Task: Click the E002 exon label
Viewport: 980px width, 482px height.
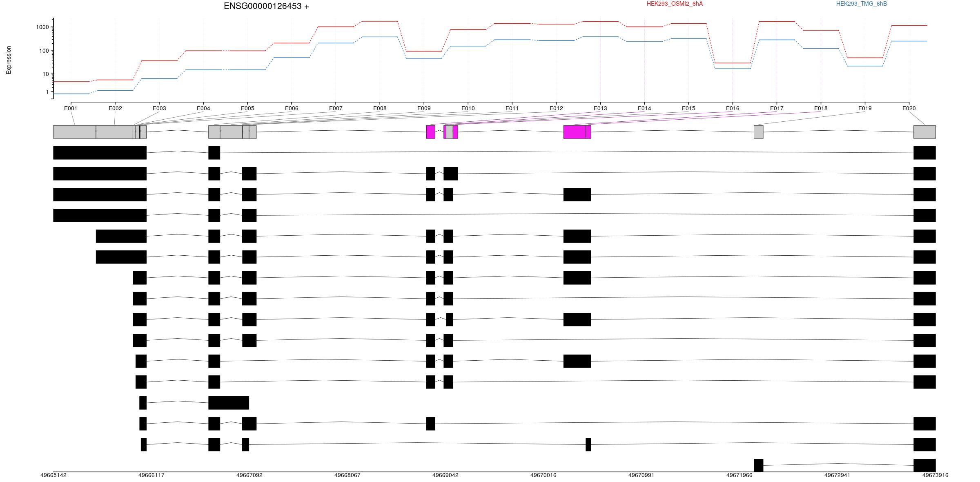Action: (x=115, y=108)
